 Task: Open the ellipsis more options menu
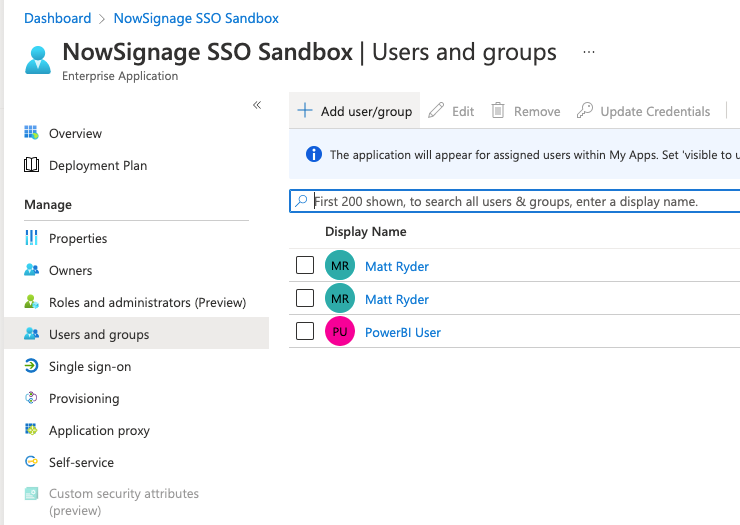(589, 52)
